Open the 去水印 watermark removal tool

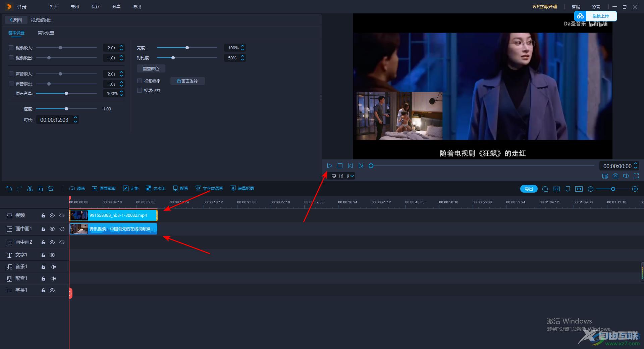point(156,189)
